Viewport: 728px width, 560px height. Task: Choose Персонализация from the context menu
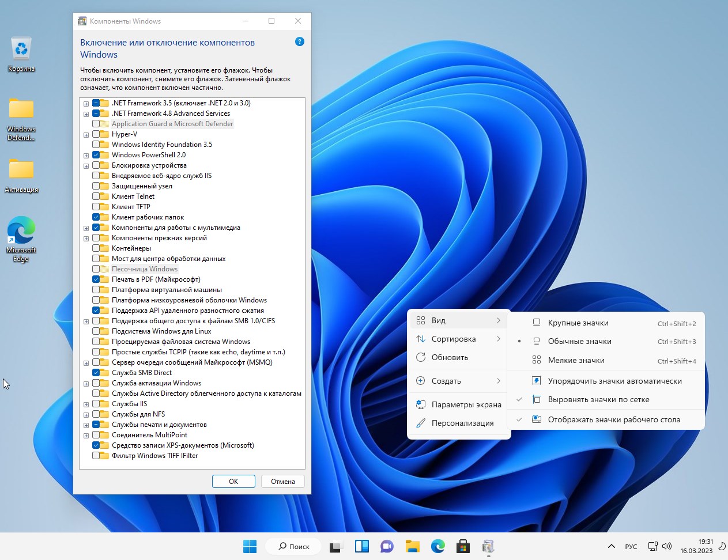462,423
